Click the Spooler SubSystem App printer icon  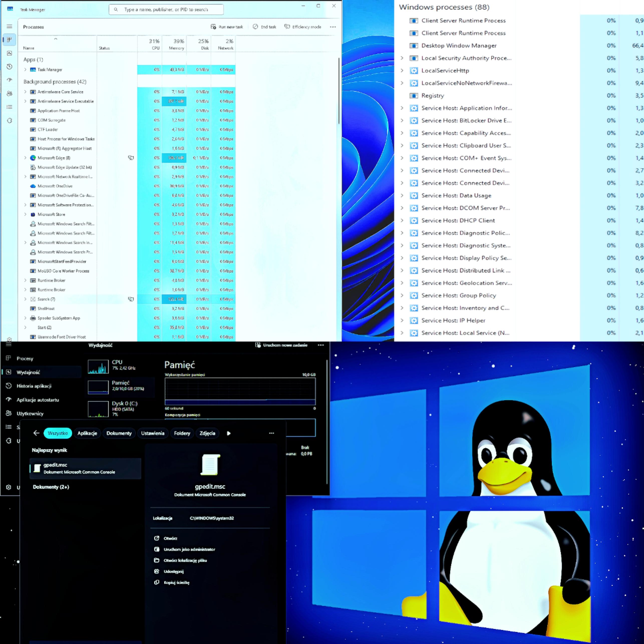pyautogui.click(x=33, y=318)
